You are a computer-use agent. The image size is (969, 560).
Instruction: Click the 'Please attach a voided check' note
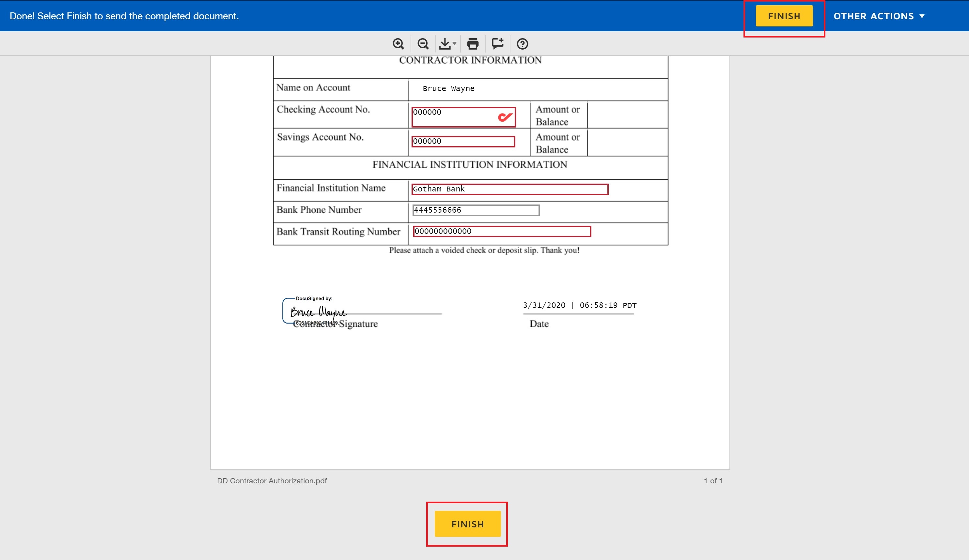click(484, 250)
